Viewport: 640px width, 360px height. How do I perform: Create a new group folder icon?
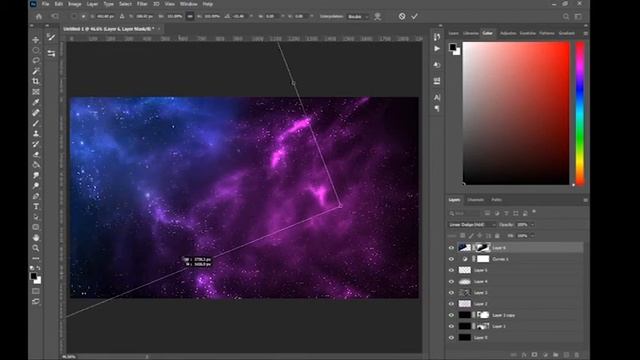click(556, 355)
